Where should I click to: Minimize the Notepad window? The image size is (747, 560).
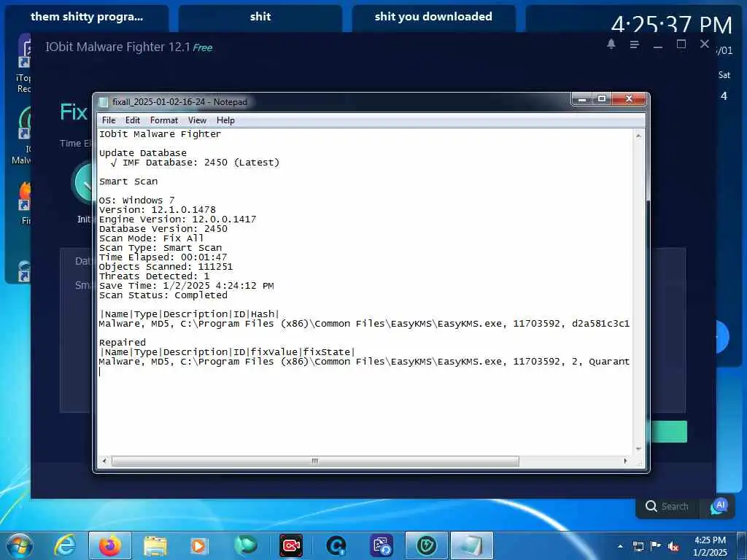click(581, 98)
